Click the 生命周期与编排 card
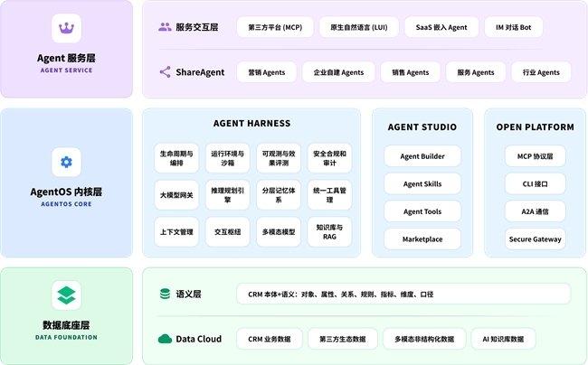This screenshot has height=365, width=588. pyautogui.click(x=176, y=158)
